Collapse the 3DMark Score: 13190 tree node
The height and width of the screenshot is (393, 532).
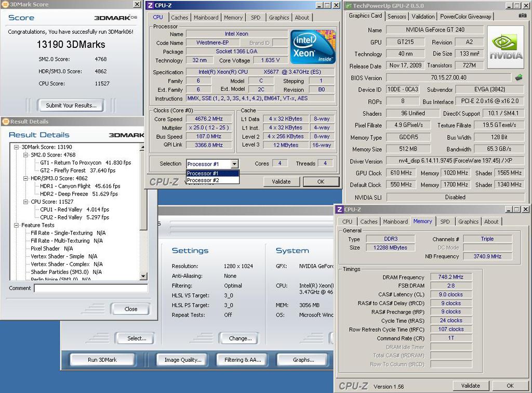[x=16, y=147]
